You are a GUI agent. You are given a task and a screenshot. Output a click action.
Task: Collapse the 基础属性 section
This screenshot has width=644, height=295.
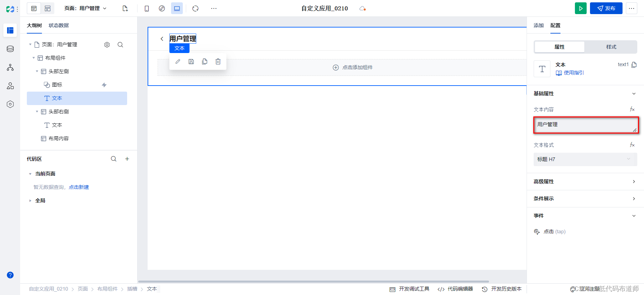634,94
